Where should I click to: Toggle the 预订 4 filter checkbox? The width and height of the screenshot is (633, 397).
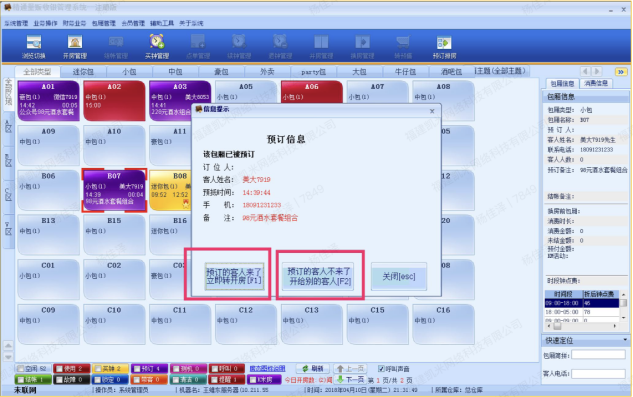[x=136, y=368]
